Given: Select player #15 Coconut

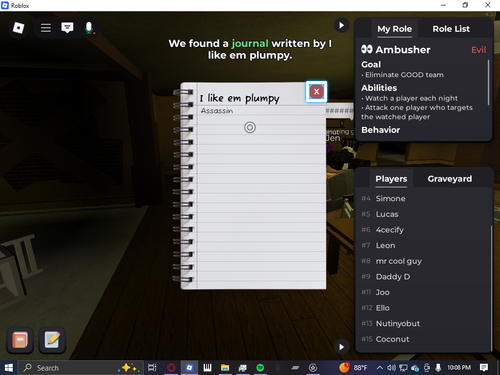Looking at the screenshot, I should [423, 339].
